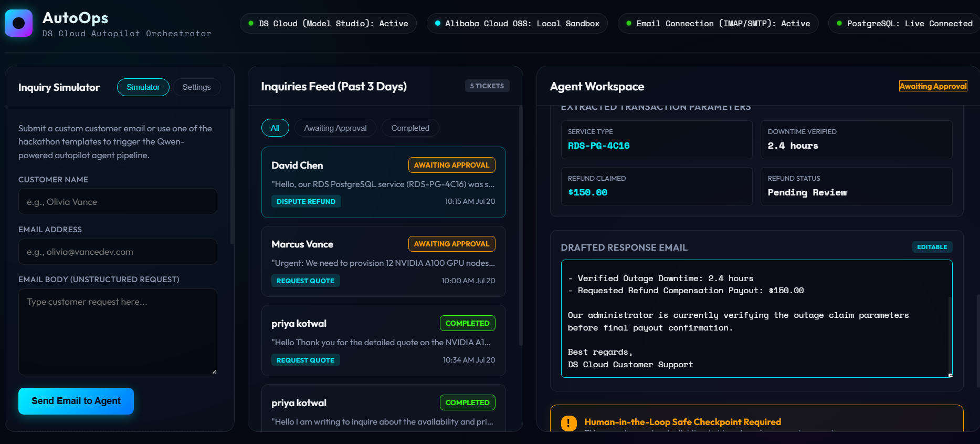
Task: Filter inquiries by Completed
Action: coord(410,128)
